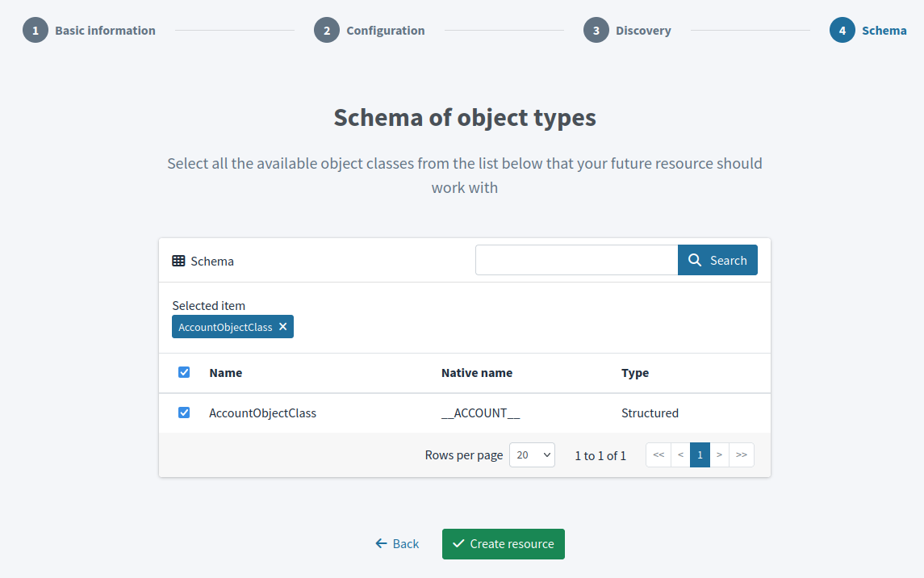Click the numbered circle for step 1
924x578 pixels.
coord(35,30)
